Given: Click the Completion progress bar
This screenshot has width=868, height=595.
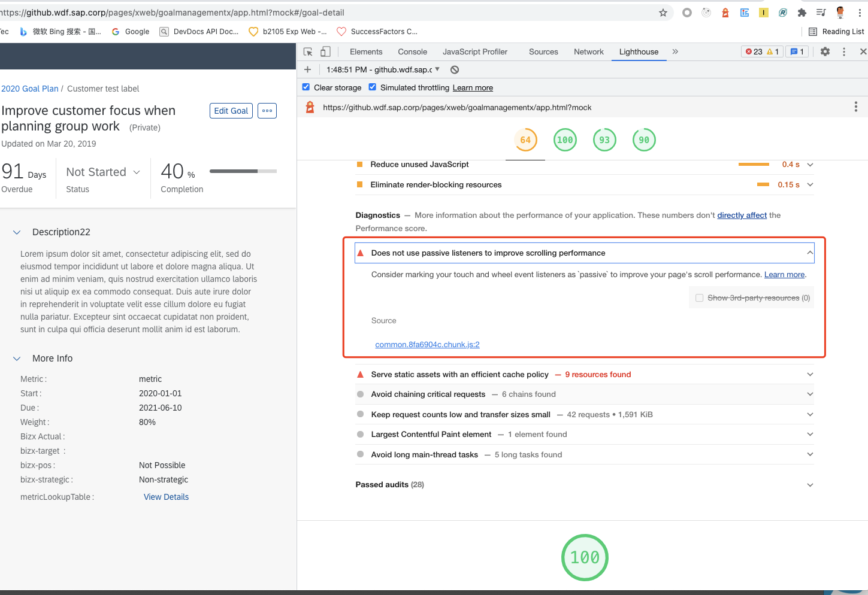Looking at the screenshot, I should click(x=243, y=171).
